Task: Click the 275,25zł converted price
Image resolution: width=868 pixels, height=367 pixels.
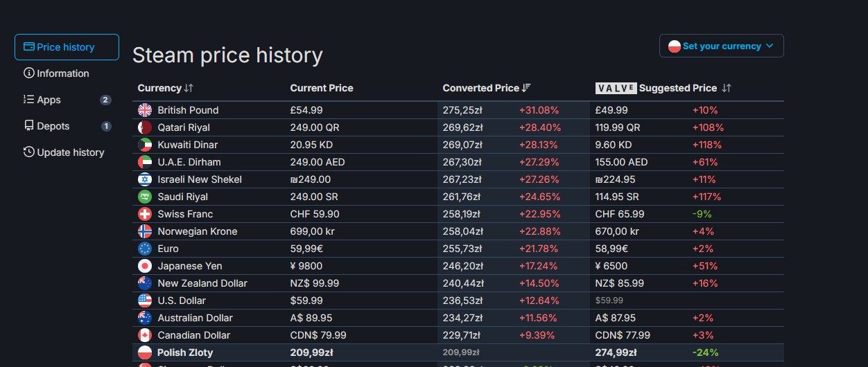Action: click(x=462, y=110)
